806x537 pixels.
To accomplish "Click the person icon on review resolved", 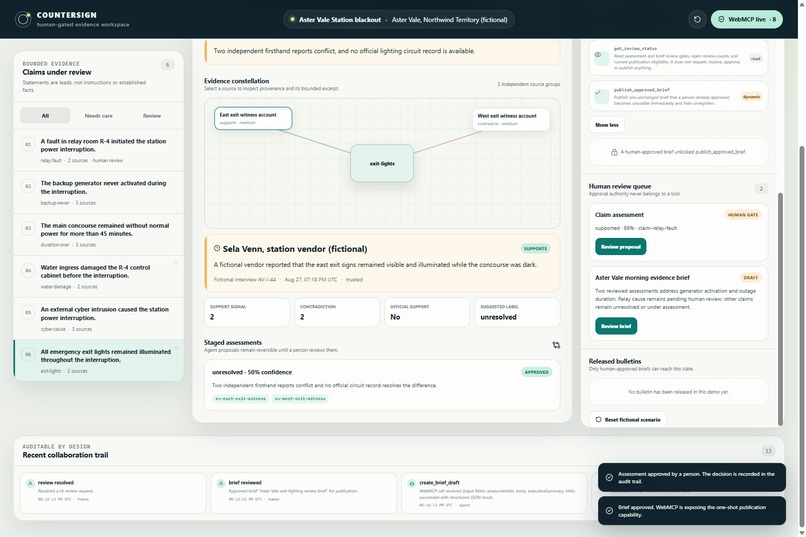I will [30, 484].
